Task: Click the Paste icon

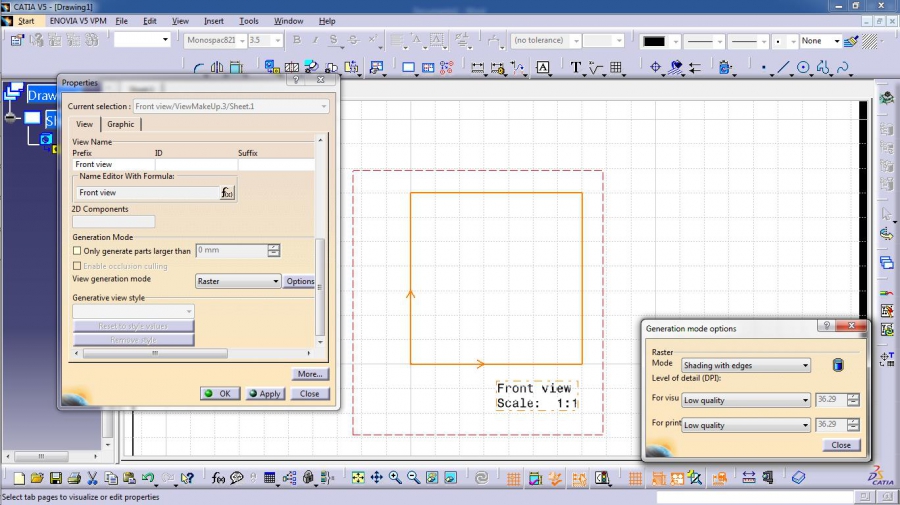Action: coord(129,478)
